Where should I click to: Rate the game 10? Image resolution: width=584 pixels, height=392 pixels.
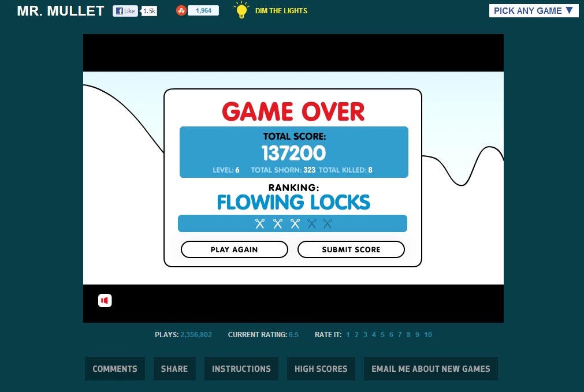(428, 335)
